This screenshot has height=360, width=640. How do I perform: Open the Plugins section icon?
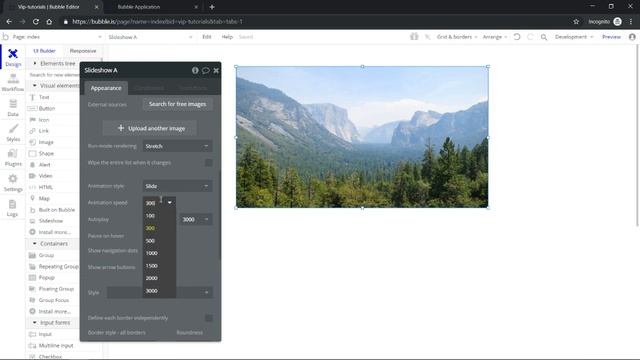pos(13,158)
